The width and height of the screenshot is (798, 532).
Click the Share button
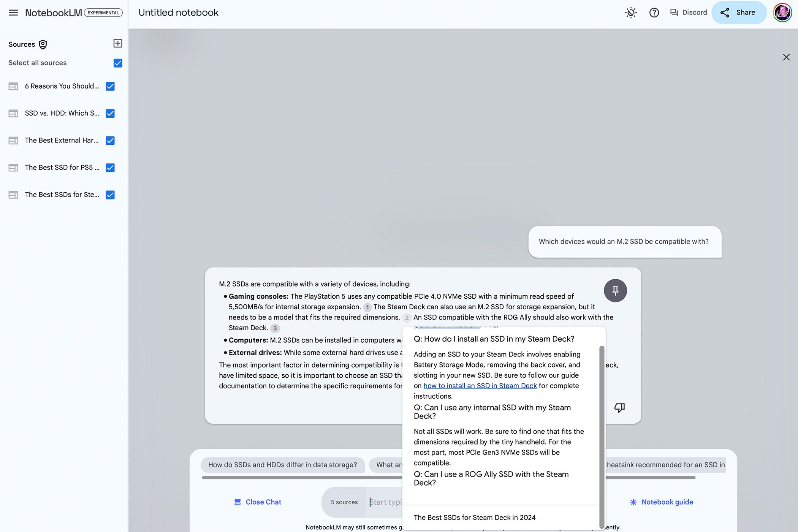[x=739, y=13]
